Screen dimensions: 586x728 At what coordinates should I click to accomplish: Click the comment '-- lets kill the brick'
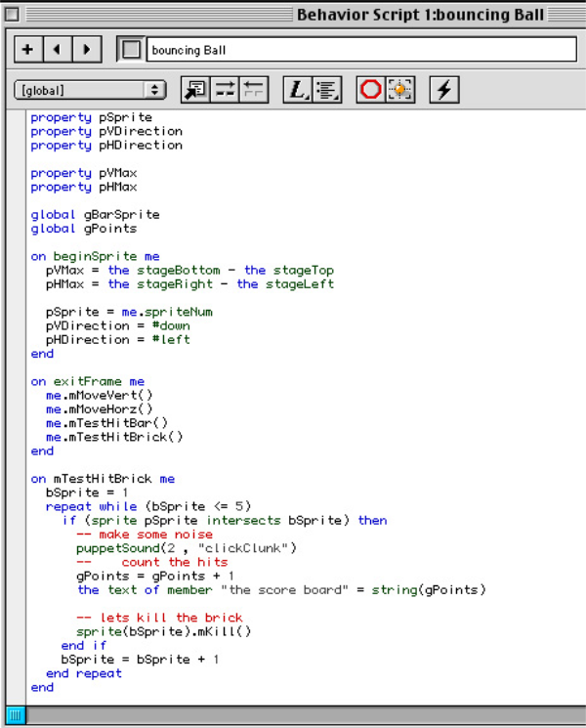click(159, 618)
